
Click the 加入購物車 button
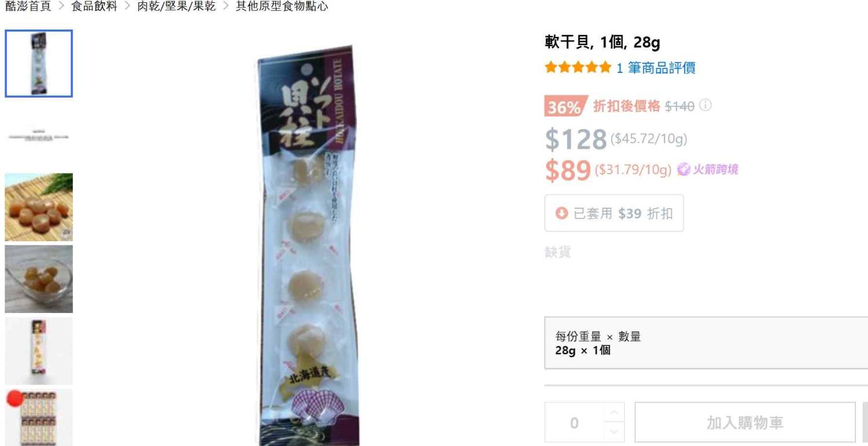point(745,423)
